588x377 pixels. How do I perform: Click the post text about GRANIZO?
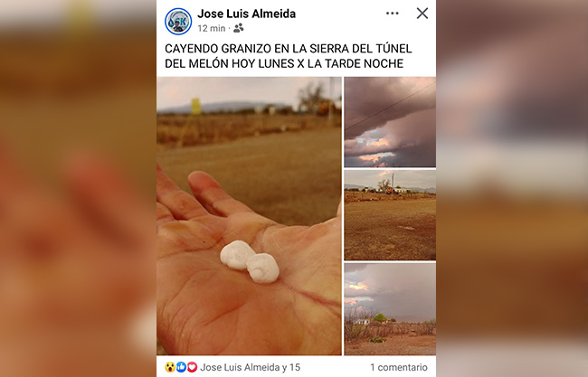click(288, 56)
